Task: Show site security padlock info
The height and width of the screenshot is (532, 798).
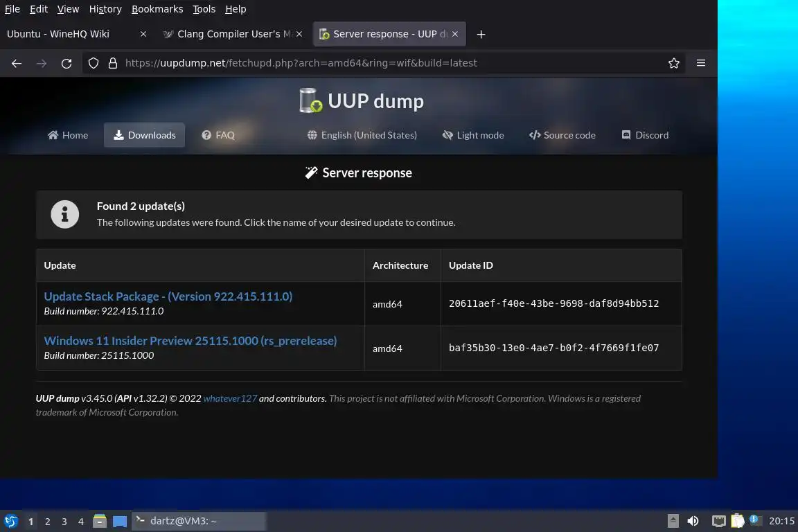Action: 113,63
